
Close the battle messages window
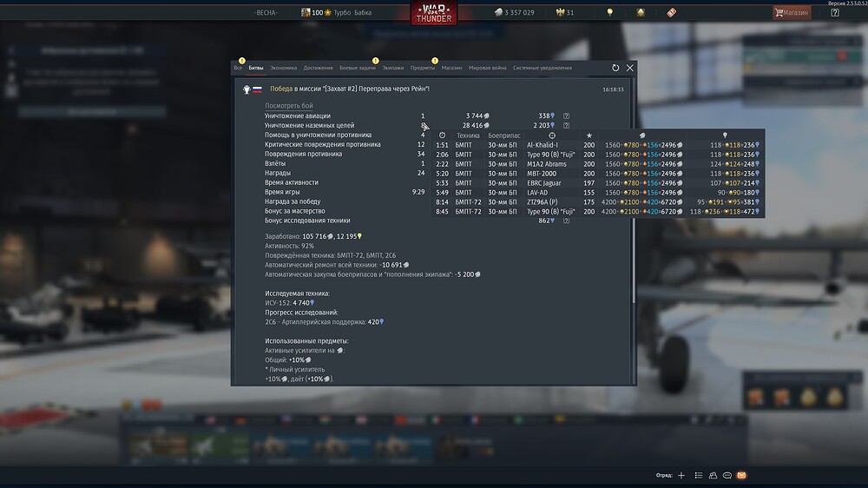[630, 68]
